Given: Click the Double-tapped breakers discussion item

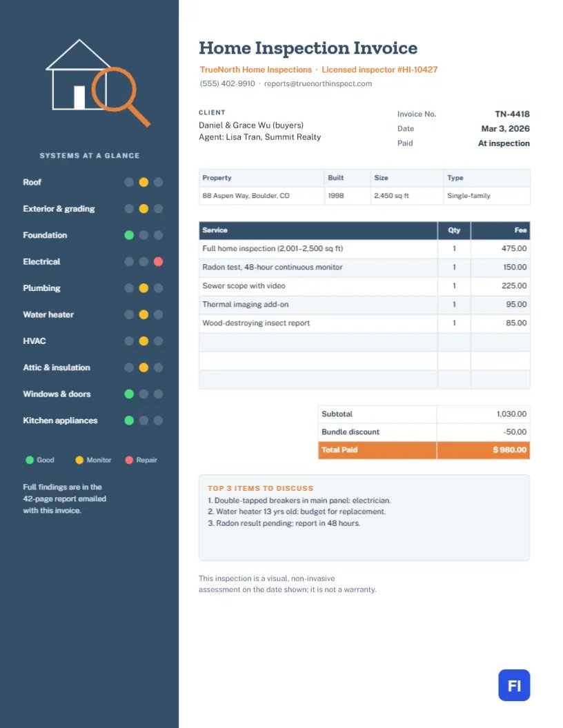Looking at the screenshot, I should (299, 501).
